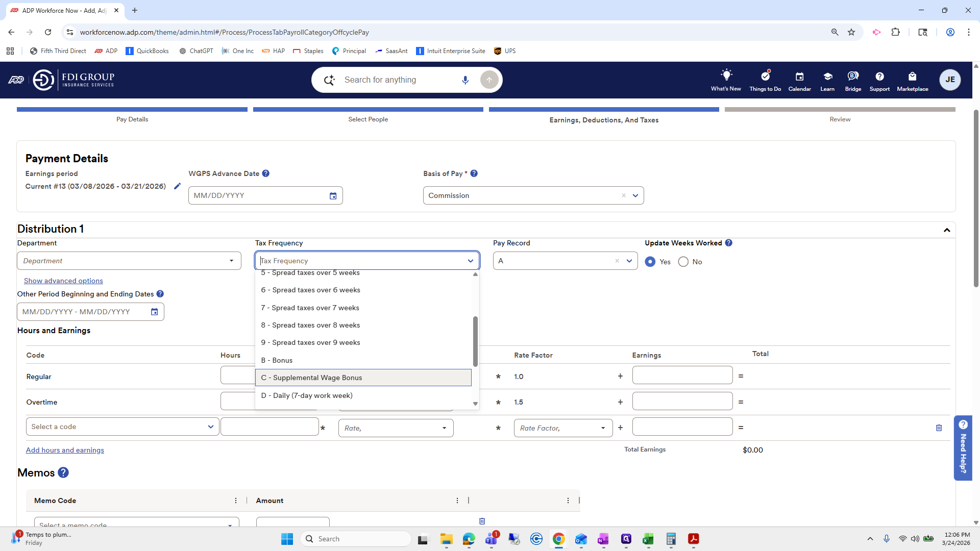
Task: Delete earnings row with trash icon
Action: [x=939, y=428]
